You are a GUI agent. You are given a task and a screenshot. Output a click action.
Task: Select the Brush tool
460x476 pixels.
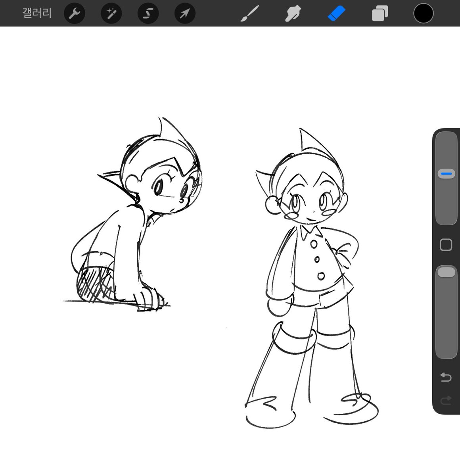click(x=250, y=14)
